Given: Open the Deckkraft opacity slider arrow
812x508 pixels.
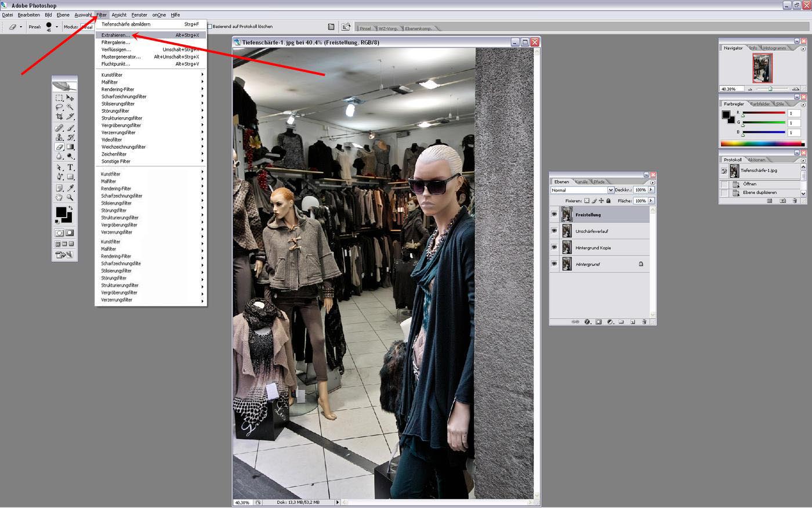Looking at the screenshot, I should click(x=651, y=190).
